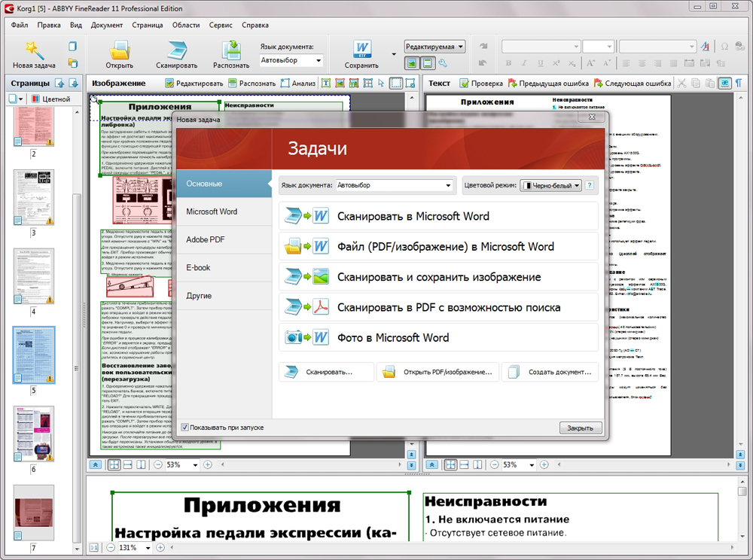The image size is (753, 560).
Task: Toggle Показывать при запуске checkbox
Action: pos(184,428)
